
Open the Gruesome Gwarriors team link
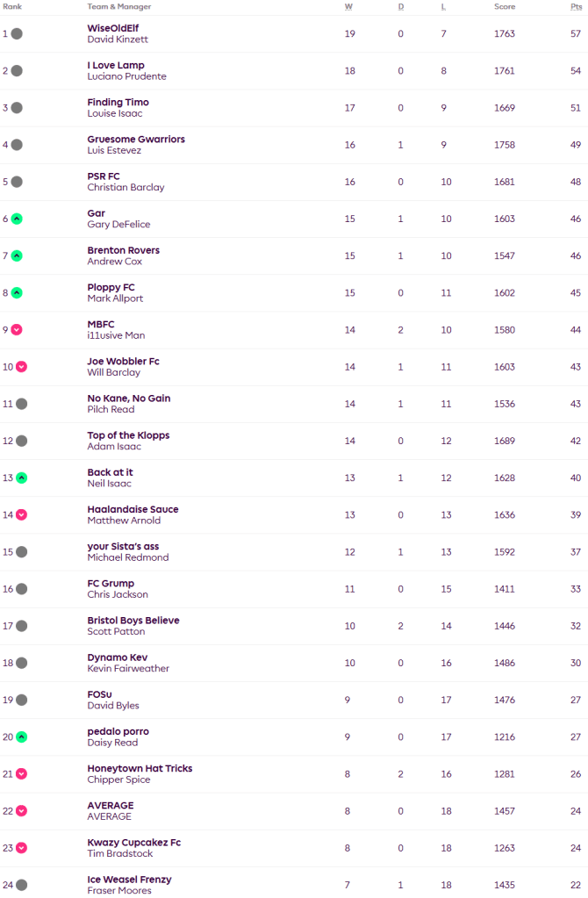click(136, 139)
